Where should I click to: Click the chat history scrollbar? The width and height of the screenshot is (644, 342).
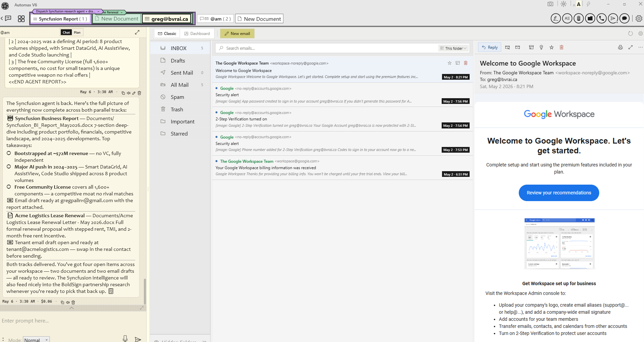click(x=145, y=291)
